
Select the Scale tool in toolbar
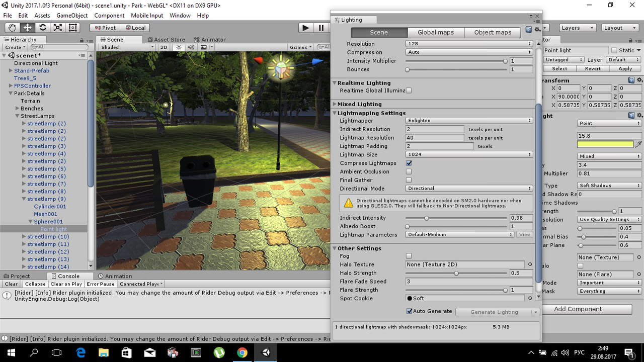tap(58, 28)
